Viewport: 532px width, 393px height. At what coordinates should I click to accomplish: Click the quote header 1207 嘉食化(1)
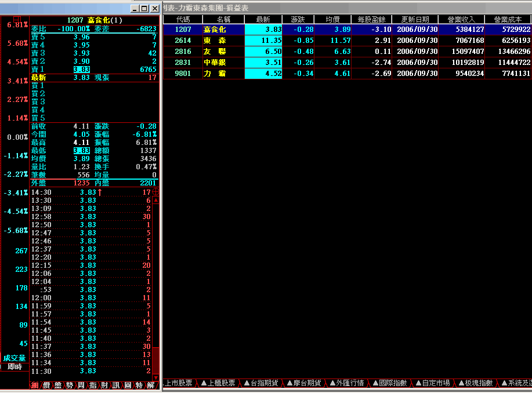(95, 20)
